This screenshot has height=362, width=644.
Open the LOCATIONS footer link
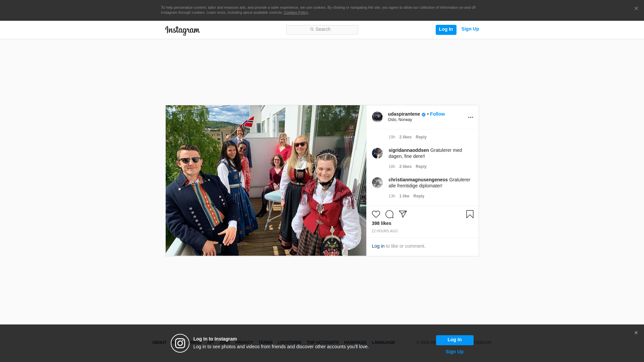click(289, 343)
